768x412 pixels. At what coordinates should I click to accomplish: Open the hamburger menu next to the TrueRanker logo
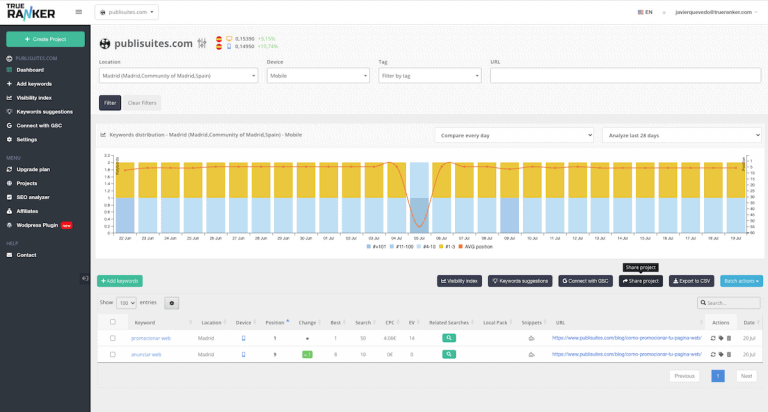click(79, 12)
